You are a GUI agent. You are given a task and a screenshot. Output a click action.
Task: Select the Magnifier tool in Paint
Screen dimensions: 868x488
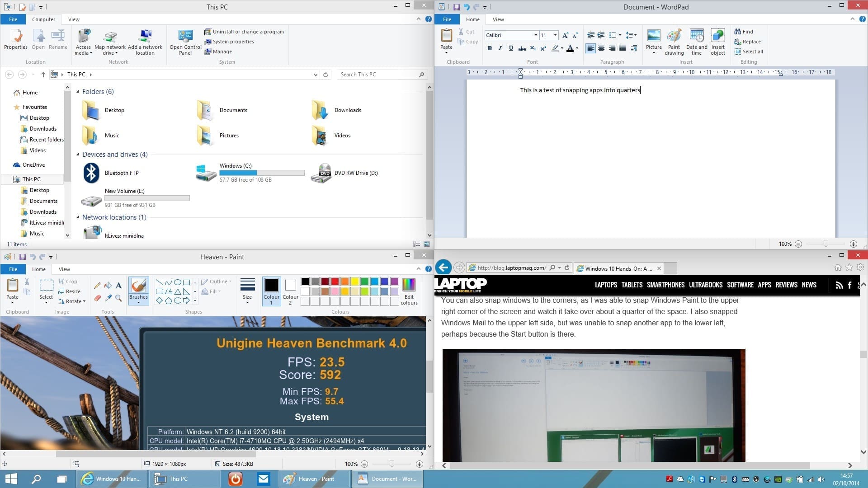coord(118,298)
